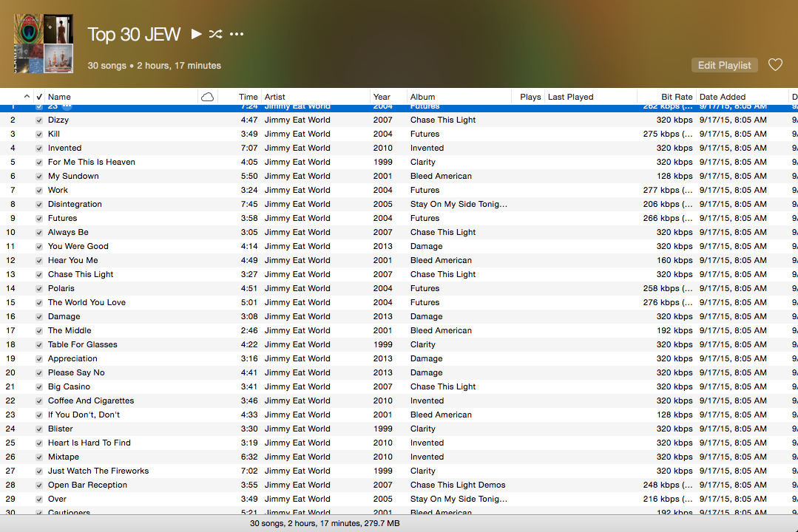The height and width of the screenshot is (532, 798).
Task: Sort by the Last Played column header
Action: [x=570, y=97]
